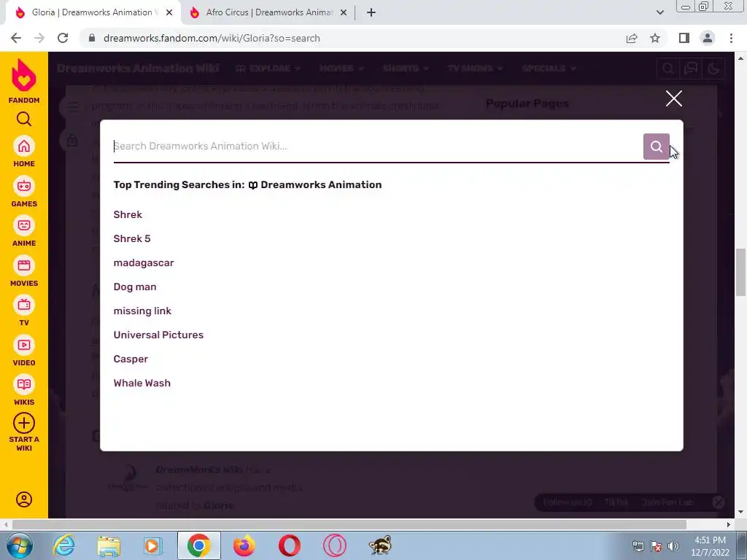Screen dimensions: 747x560
Task: Bookmark this page with the star icon
Action: (x=655, y=38)
